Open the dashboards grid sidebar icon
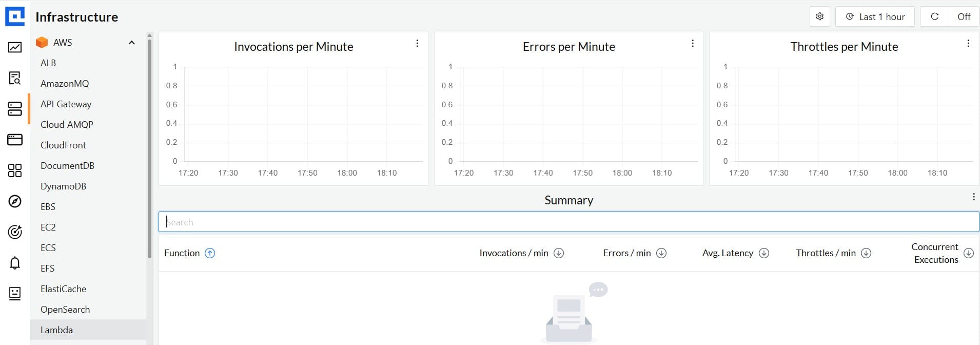This screenshot has height=345, width=980. pos(15,170)
